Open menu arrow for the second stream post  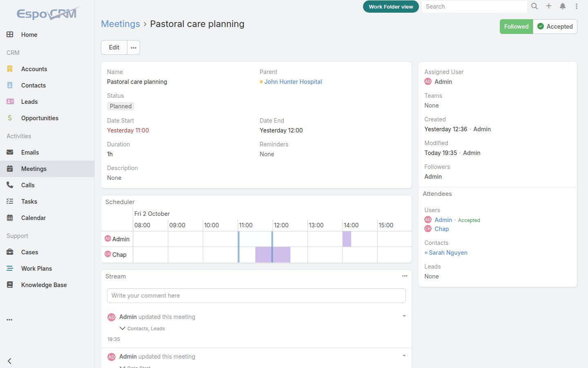404,356
